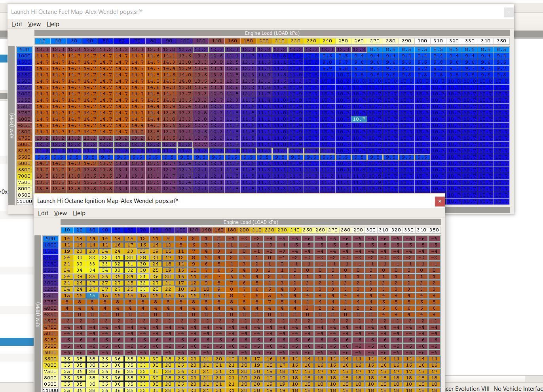The height and width of the screenshot is (392, 543).
Task: Click 500 RPM row header in fuel map
Action: 24,49
